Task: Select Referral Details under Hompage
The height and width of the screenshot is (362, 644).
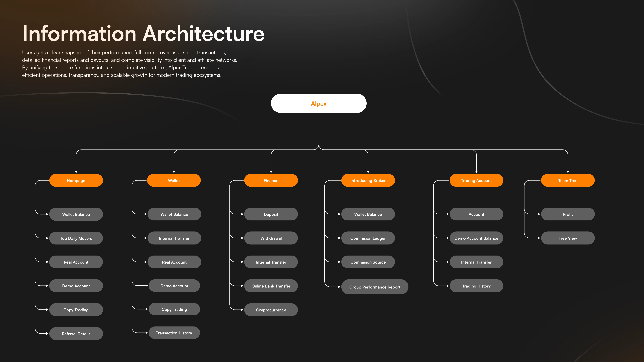Action: pyautogui.click(x=76, y=334)
